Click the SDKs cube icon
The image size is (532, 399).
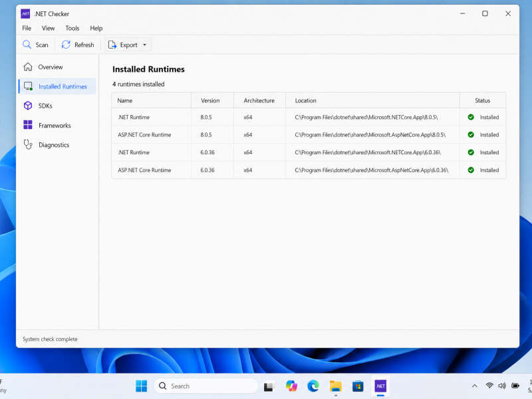[28, 106]
